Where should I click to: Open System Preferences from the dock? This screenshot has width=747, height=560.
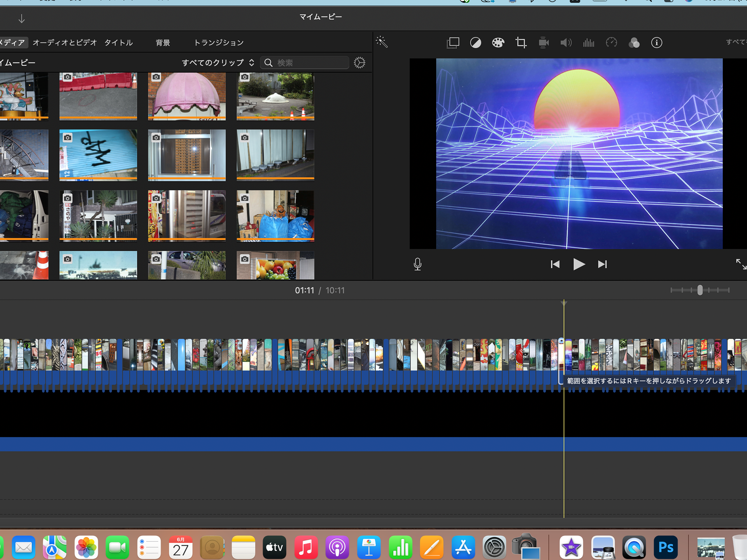[494, 548]
